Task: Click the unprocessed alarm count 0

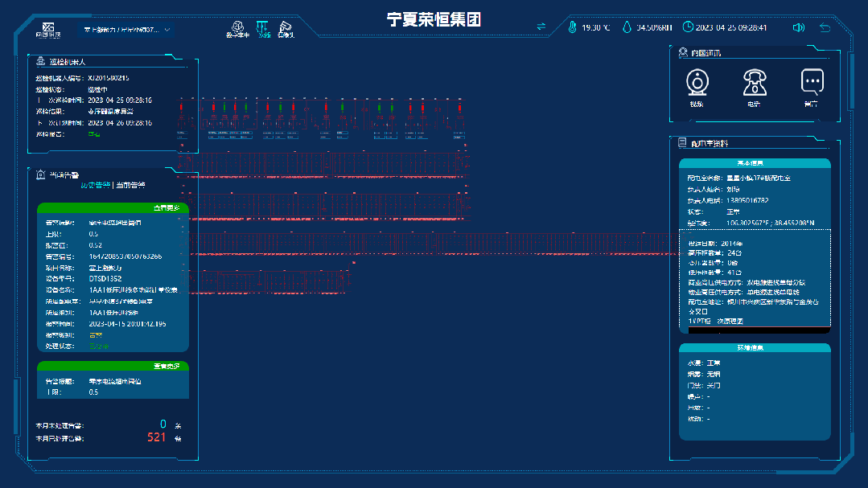Action: point(162,424)
